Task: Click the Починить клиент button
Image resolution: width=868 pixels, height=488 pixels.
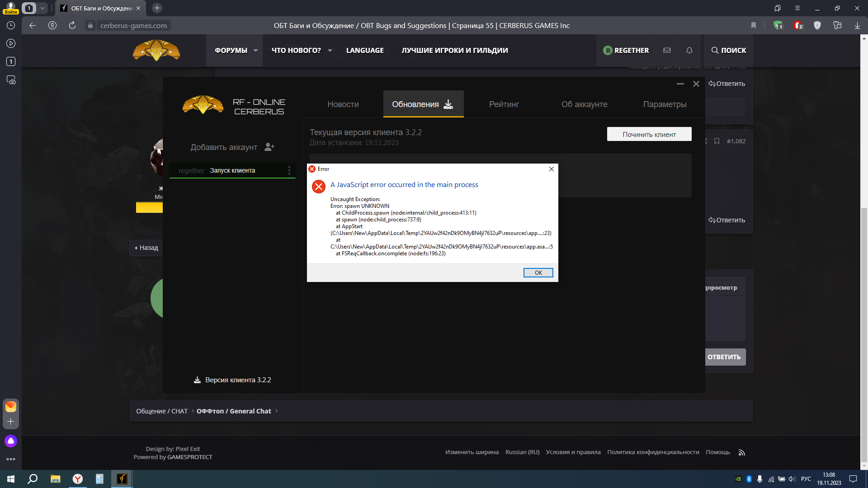Action: point(649,134)
